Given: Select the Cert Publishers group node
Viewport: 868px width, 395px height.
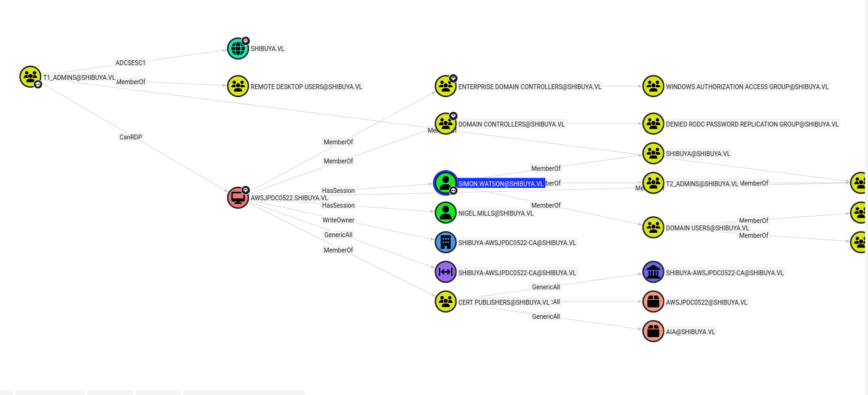Looking at the screenshot, I should click(446, 302).
